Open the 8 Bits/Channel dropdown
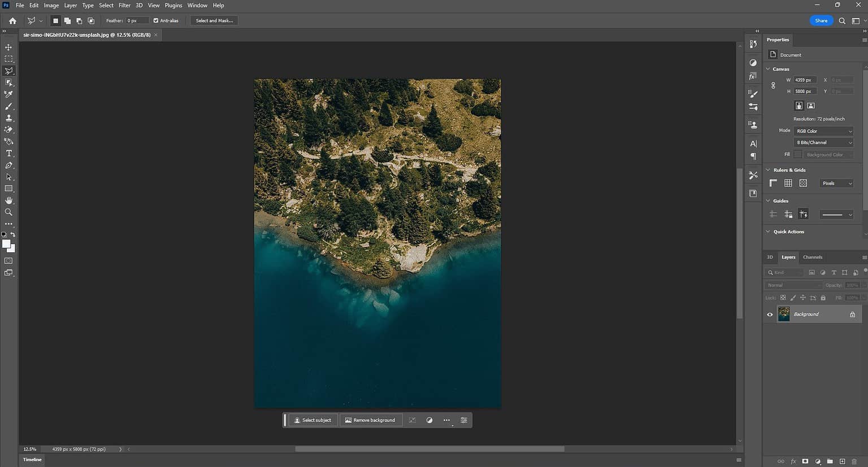Screen dimensions: 868x467 coord(823,143)
